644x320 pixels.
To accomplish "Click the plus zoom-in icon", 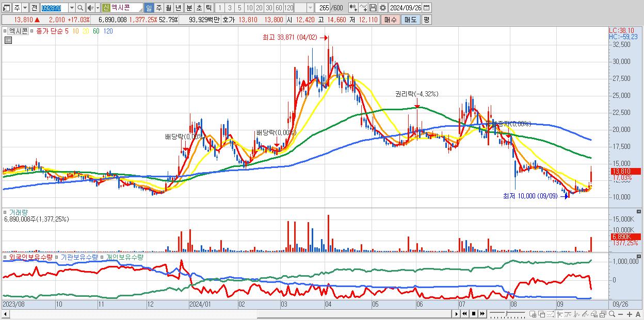I will click(630, 314).
